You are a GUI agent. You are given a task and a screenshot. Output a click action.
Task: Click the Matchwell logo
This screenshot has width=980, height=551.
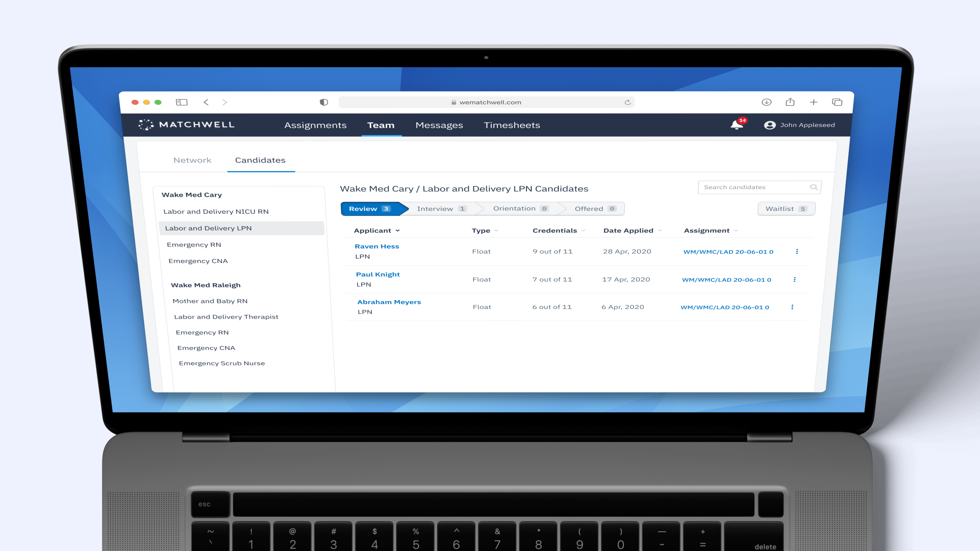(186, 125)
